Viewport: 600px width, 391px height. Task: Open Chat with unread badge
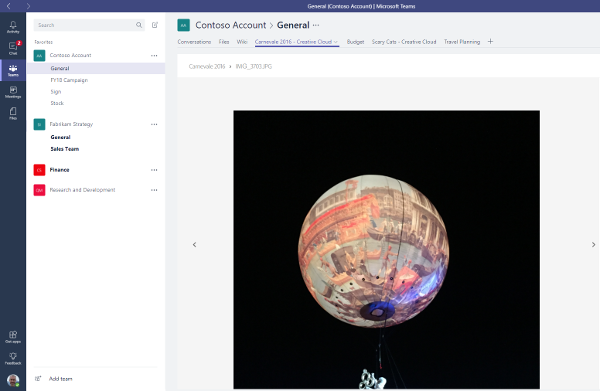click(x=13, y=48)
